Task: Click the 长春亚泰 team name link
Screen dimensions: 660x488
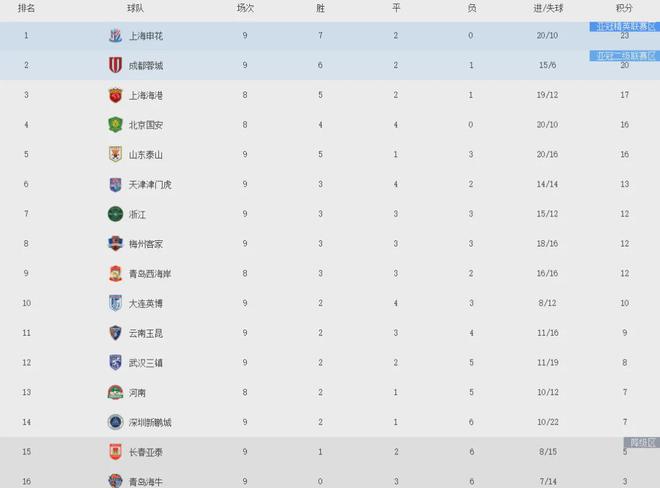Action: point(146,452)
